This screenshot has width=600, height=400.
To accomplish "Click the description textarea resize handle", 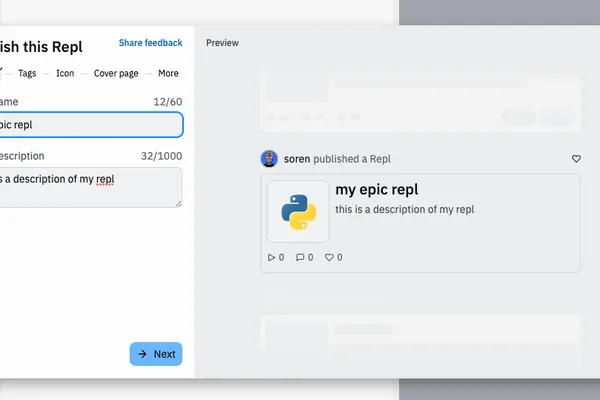I will tap(178, 204).
